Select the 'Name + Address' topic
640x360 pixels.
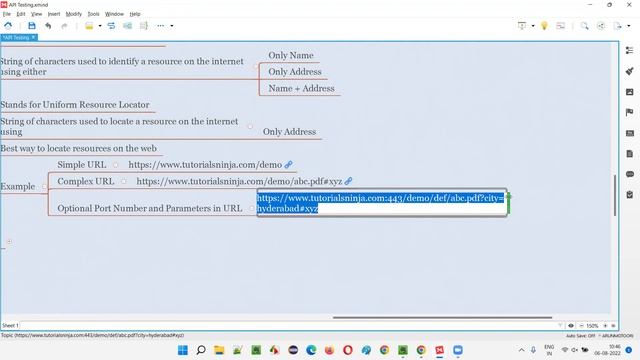[x=301, y=88]
